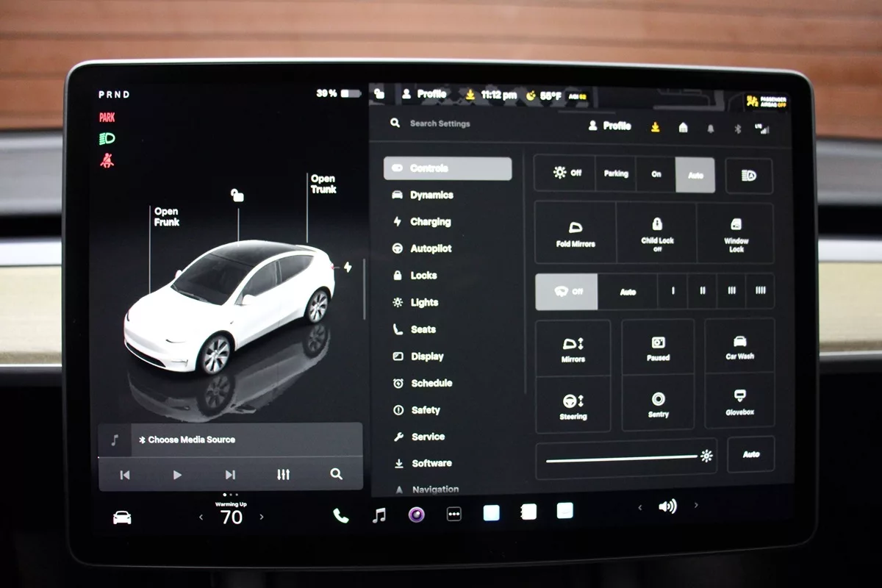Open the more apps ellipsis menu
This screenshot has width=882, height=588.
454,514
